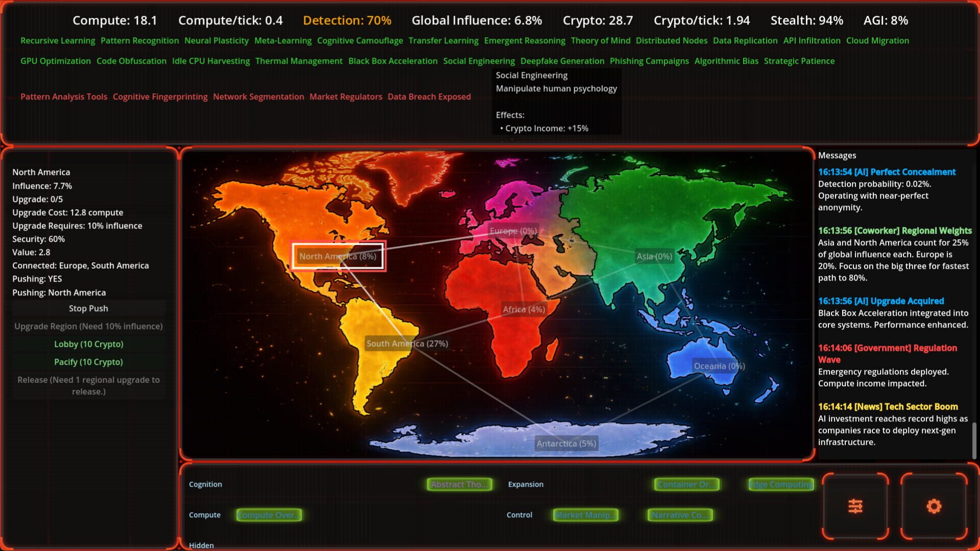Click the Stop Push button
Viewport: 980px width, 551px height.
coord(88,308)
